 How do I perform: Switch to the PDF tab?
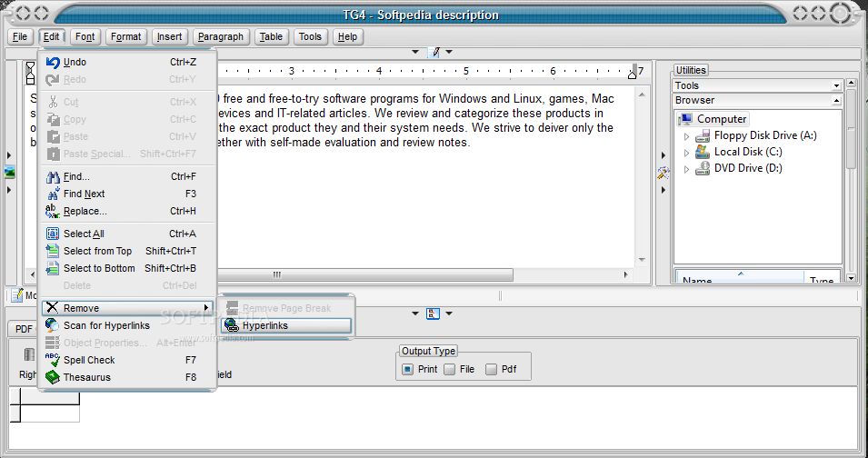(23, 329)
